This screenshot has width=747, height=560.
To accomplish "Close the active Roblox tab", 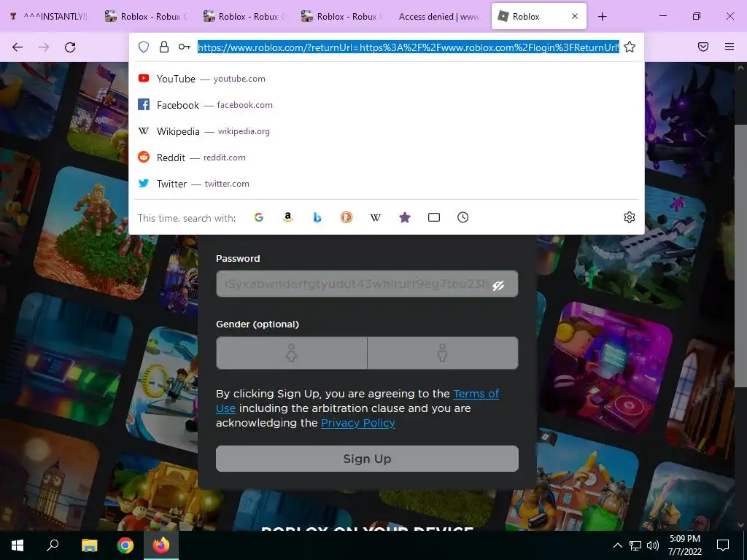I will click(575, 16).
